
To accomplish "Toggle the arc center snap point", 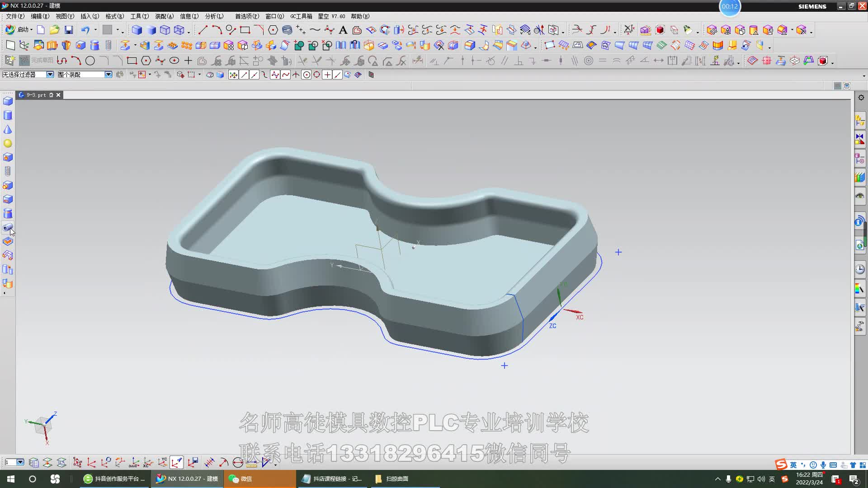I will coord(307,75).
